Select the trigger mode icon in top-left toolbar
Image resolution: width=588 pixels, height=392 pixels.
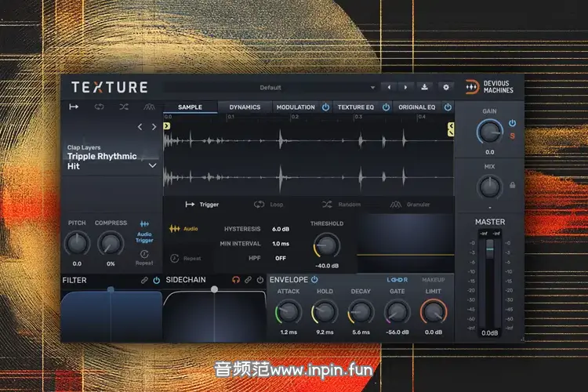[74, 107]
